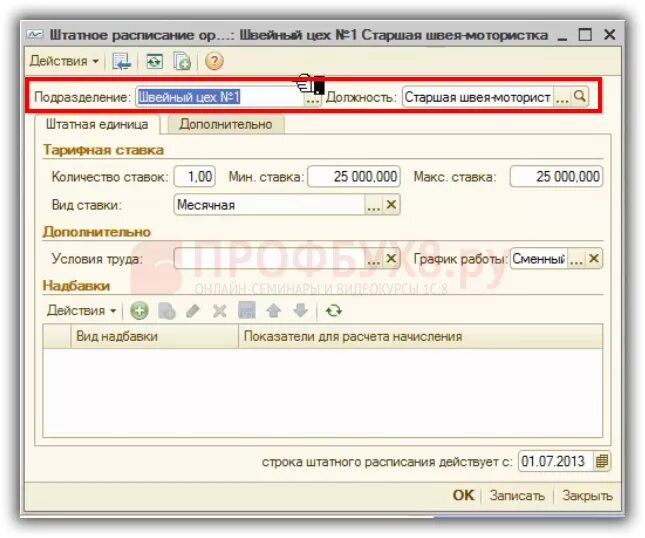
Task: Click the find-in-list toolbar icon
Action: click(122, 61)
